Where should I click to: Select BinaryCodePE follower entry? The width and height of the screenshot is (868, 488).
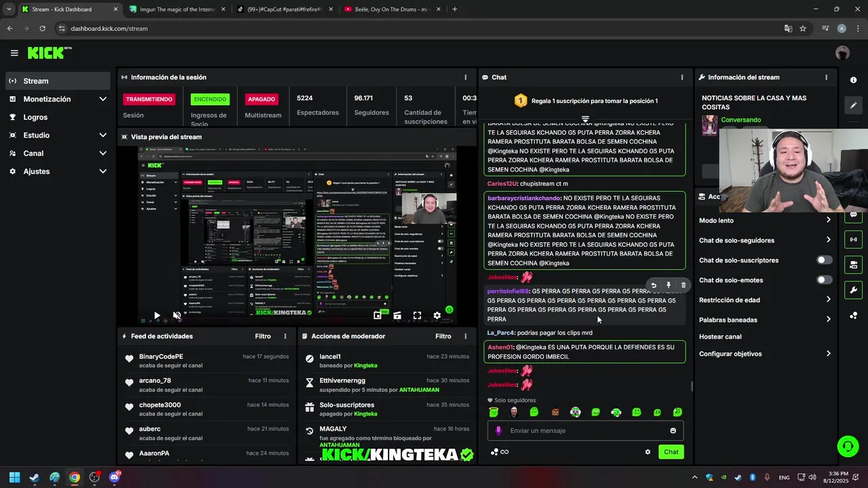pyautogui.click(x=206, y=361)
